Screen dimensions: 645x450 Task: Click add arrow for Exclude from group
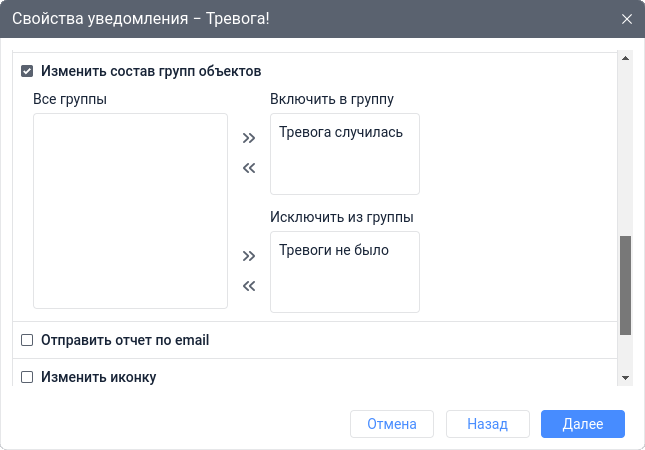point(249,256)
